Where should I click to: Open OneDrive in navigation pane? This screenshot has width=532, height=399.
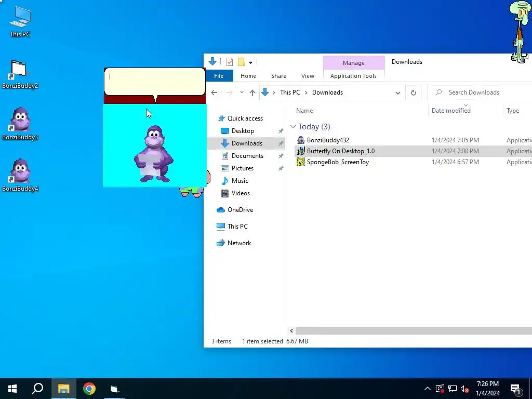click(x=240, y=210)
